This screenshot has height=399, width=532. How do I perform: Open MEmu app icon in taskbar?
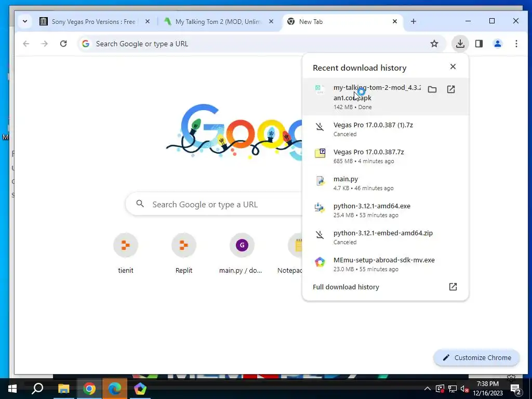click(x=140, y=389)
